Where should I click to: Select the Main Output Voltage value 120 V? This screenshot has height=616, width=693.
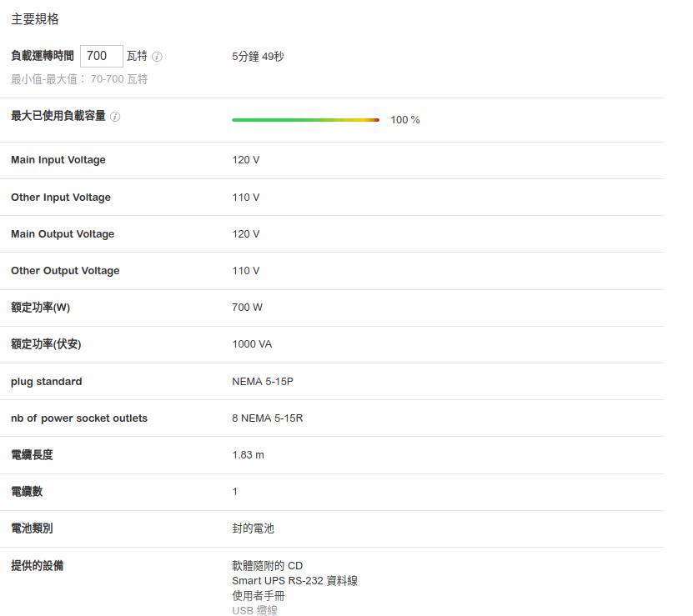(246, 234)
